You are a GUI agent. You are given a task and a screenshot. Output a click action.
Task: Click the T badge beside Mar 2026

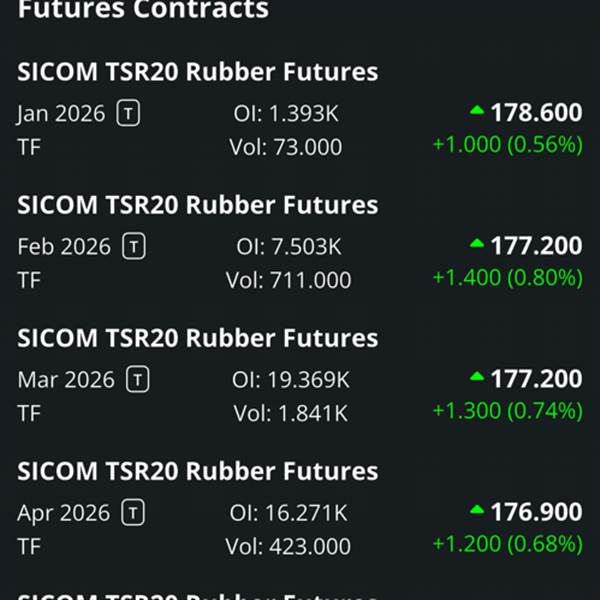tap(138, 379)
